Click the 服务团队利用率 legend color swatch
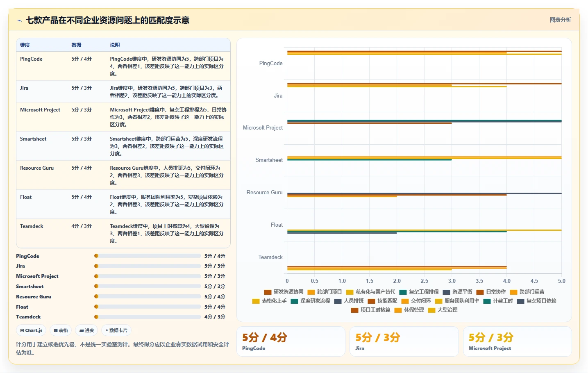The width and height of the screenshot is (588, 373). (438, 301)
